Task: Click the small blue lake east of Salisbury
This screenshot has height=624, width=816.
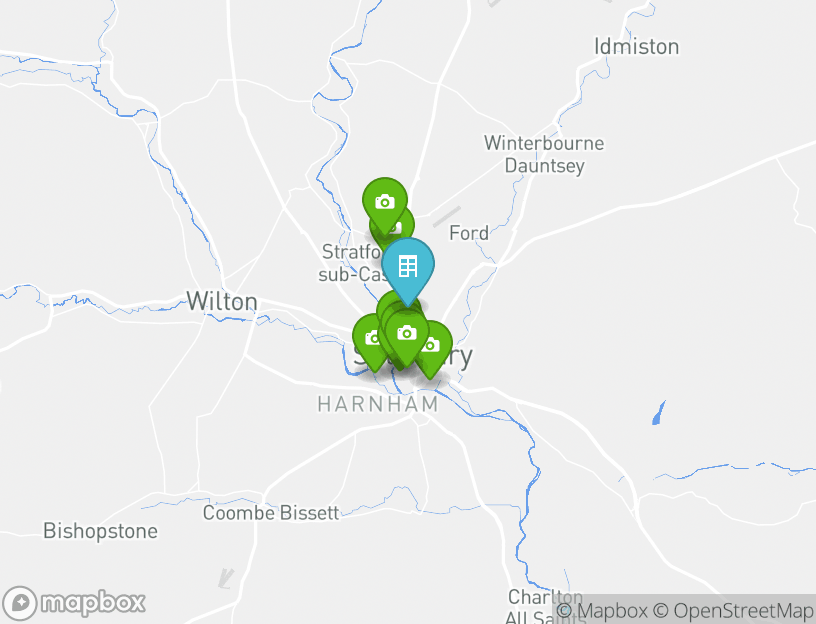Action: [x=658, y=413]
